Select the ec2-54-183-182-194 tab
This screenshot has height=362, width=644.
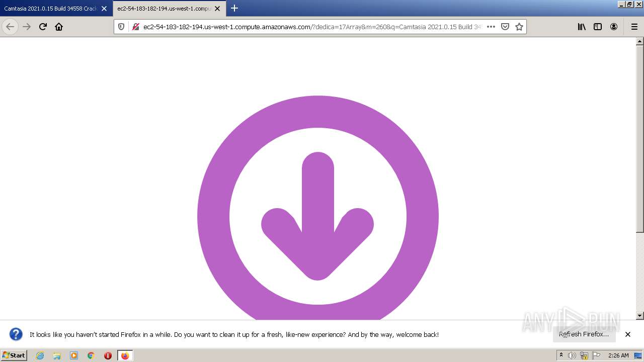point(164,9)
